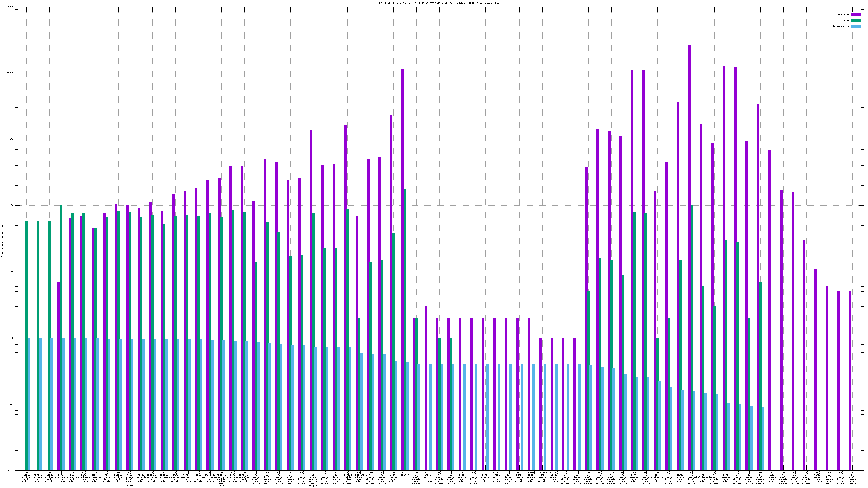Click the 'ips.whitelisted.org' x-axis label
868x488 pixels.
click(x=703, y=477)
